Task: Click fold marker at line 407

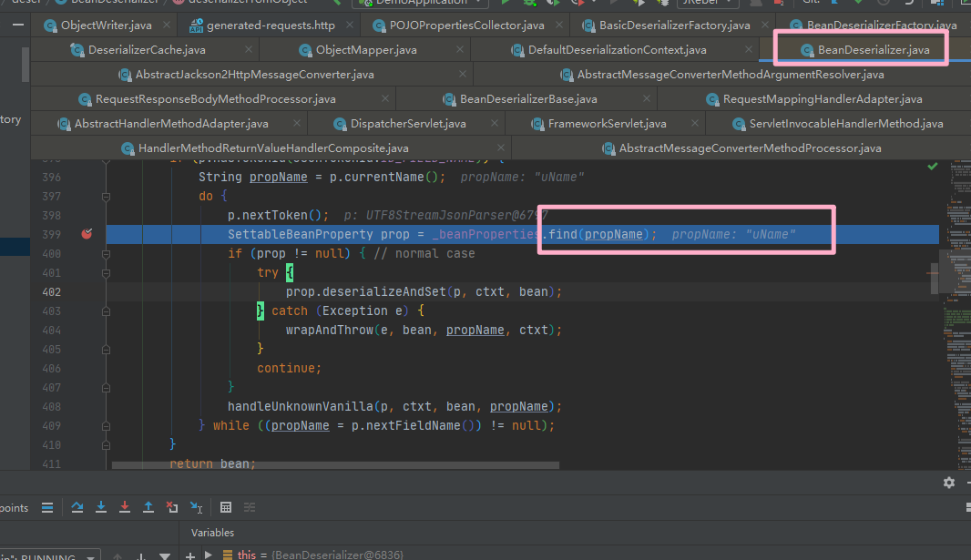Action: click(x=106, y=388)
